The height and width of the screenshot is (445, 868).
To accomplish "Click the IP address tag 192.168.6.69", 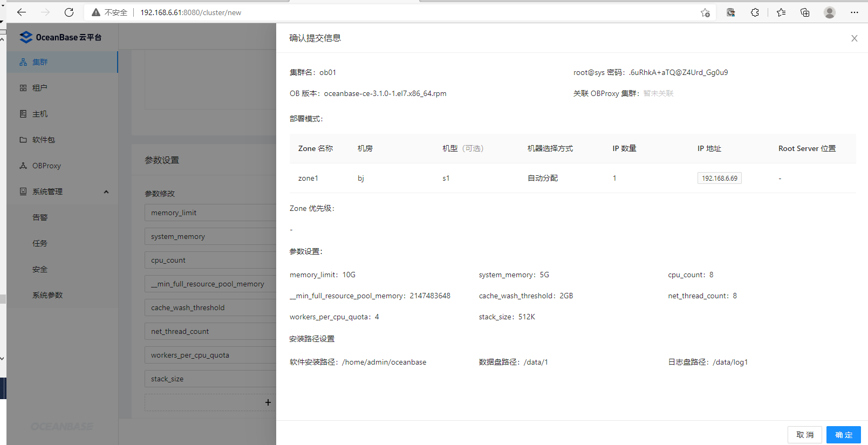I will tap(720, 178).
